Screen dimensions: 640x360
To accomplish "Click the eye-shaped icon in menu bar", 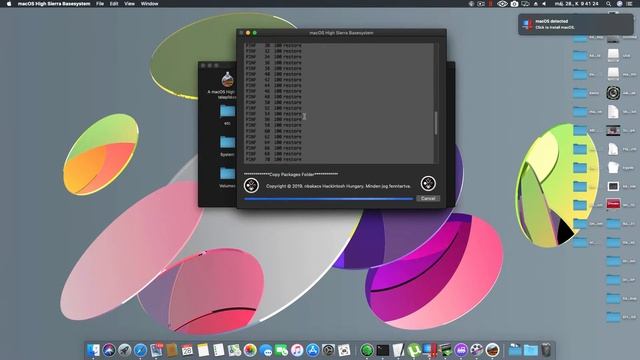I will coord(502,4).
